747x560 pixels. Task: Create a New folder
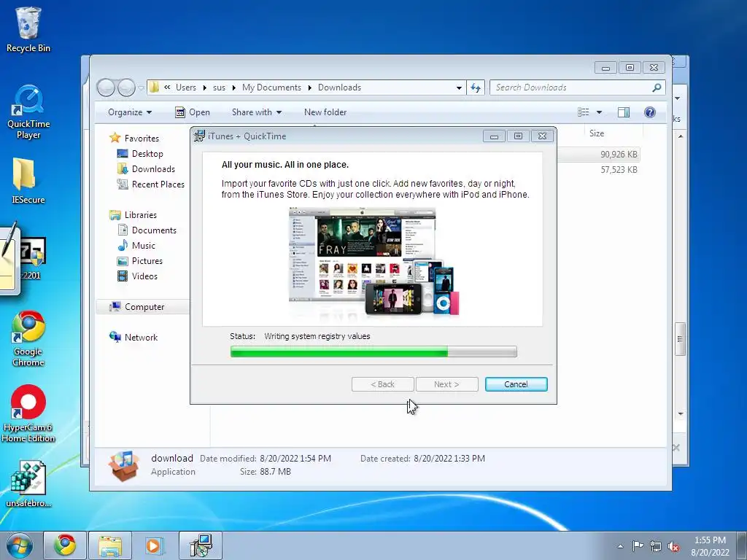coord(325,112)
